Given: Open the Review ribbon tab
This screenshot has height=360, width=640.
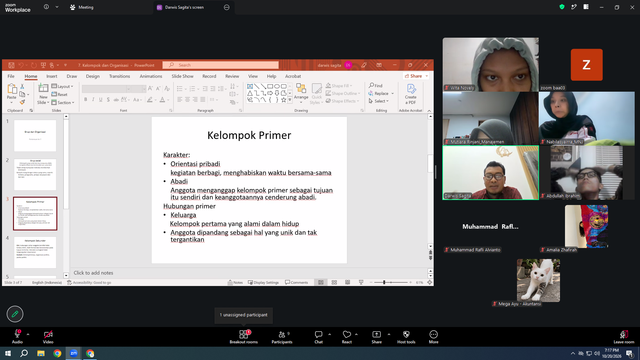Looking at the screenshot, I should (232, 76).
